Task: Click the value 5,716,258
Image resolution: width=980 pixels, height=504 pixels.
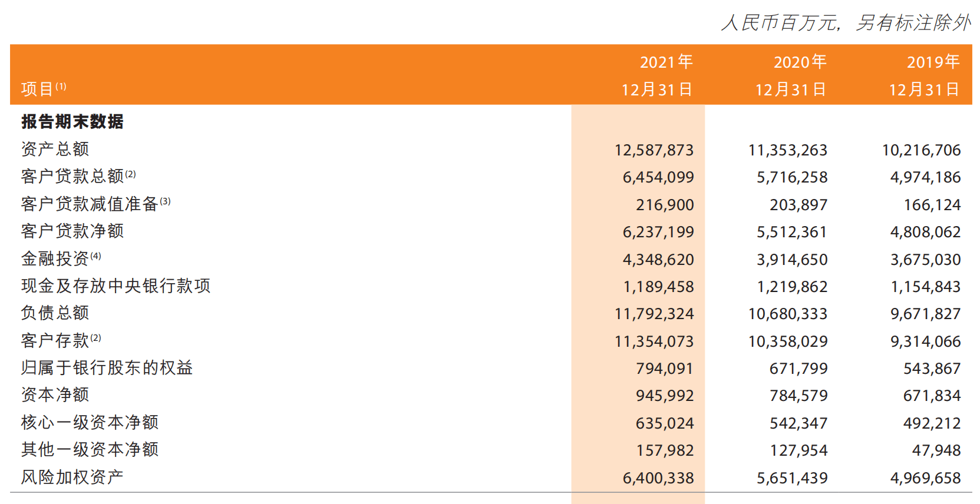Action: (793, 177)
